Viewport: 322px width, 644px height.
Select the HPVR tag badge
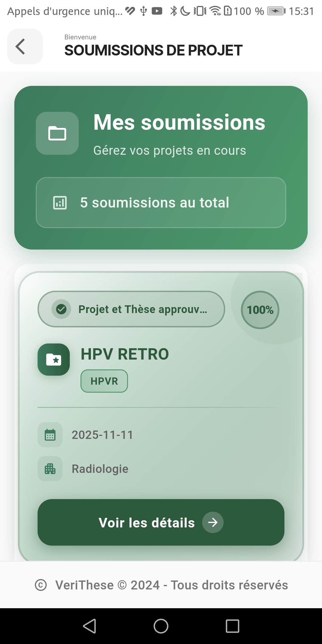point(104,381)
